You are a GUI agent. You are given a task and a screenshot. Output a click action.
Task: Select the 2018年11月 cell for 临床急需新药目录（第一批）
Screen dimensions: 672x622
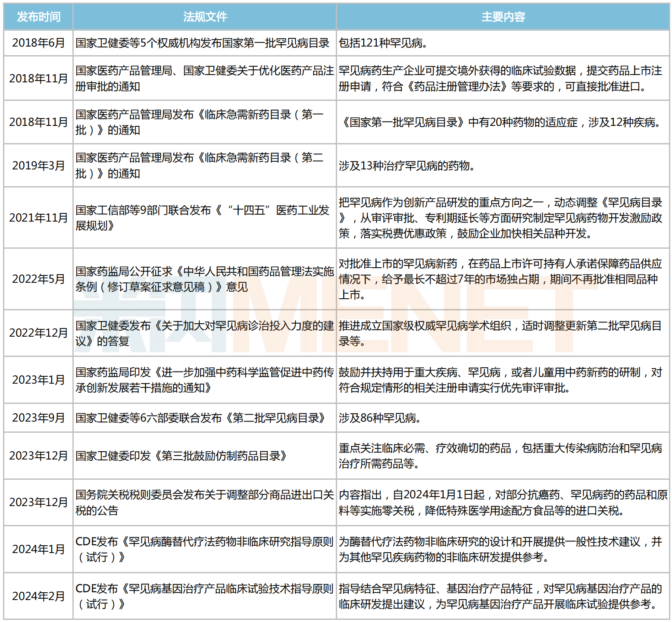(38, 122)
